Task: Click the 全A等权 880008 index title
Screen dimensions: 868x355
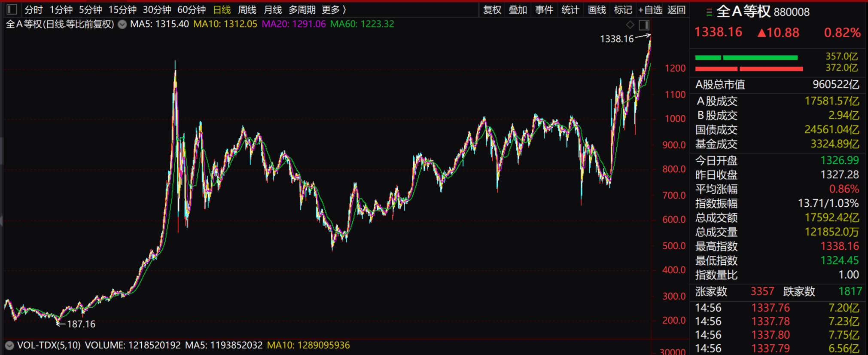Action: 763,12
